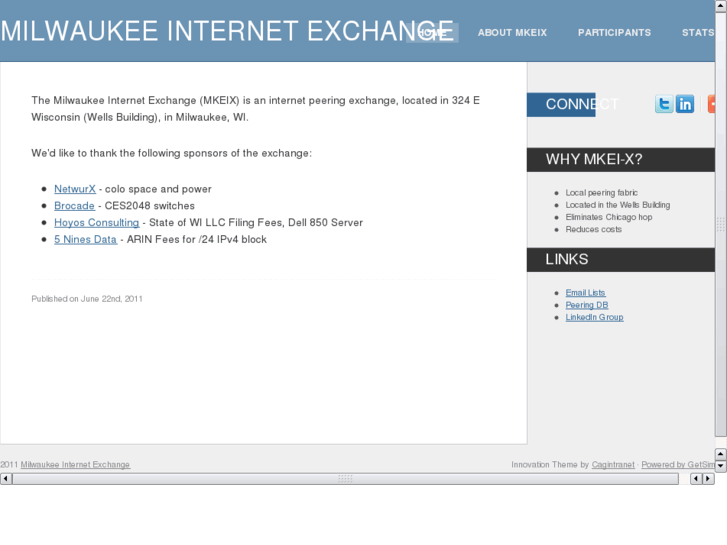Click the vertical scrollbar thumb
The image size is (727, 545).
721,224
